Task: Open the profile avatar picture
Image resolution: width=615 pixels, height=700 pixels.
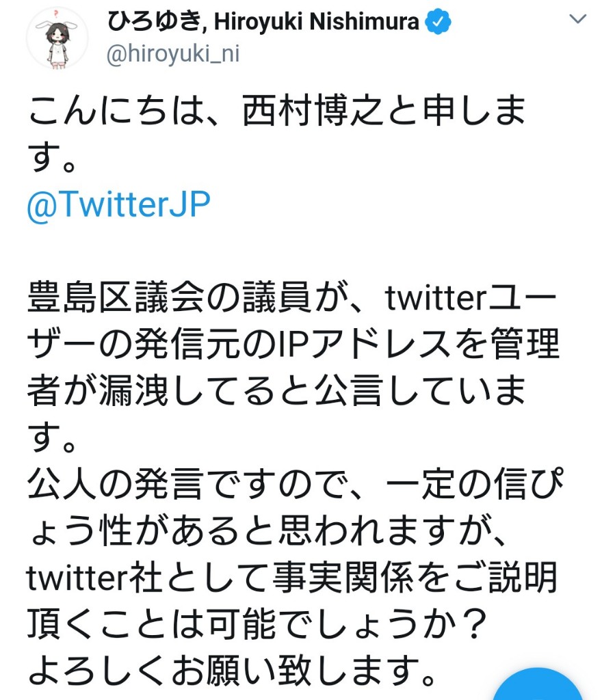Action: click(57, 38)
